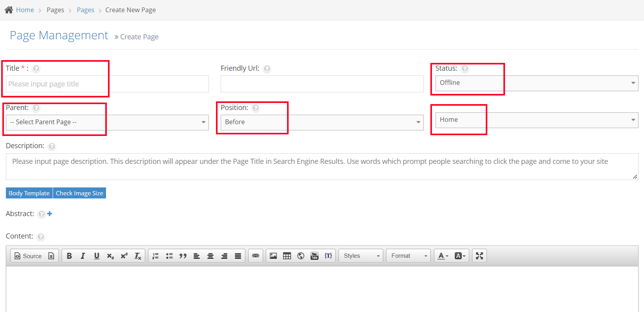644x312 pixels.
Task: Focus the Friendly Url input field
Action: tap(322, 84)
